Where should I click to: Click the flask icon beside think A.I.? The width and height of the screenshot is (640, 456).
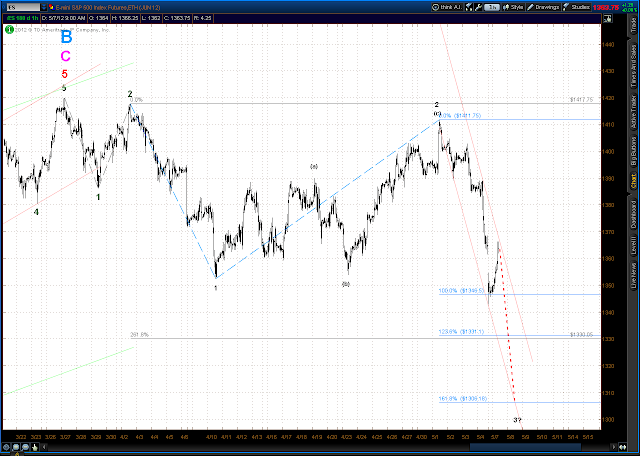pyautogui.click(x=469, y=7)
